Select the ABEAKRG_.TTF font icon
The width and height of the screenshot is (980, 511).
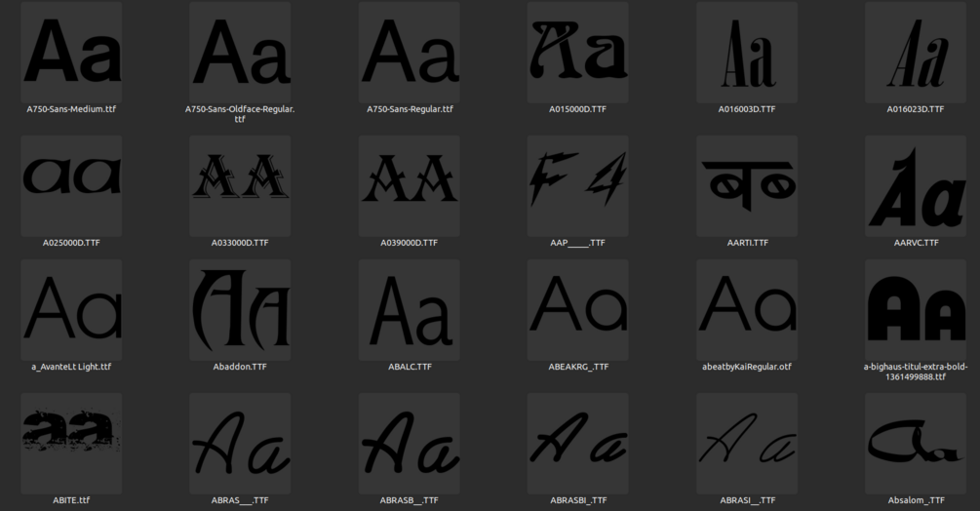[578, 310]
